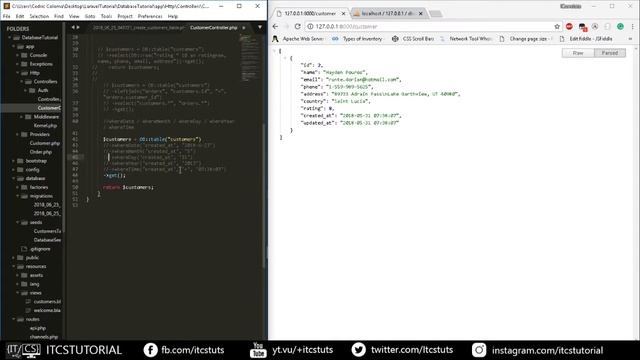Click the extension icon with red badge
Image resolution: width=640 pixels, height=360 pixels.
[582, 27]
